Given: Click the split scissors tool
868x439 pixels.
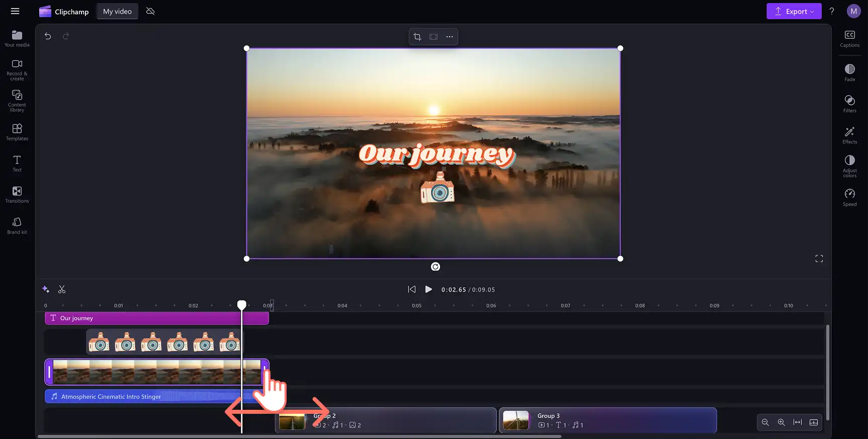Looking at the screenshot, I should pyautogui.click(x=62, y=289).
